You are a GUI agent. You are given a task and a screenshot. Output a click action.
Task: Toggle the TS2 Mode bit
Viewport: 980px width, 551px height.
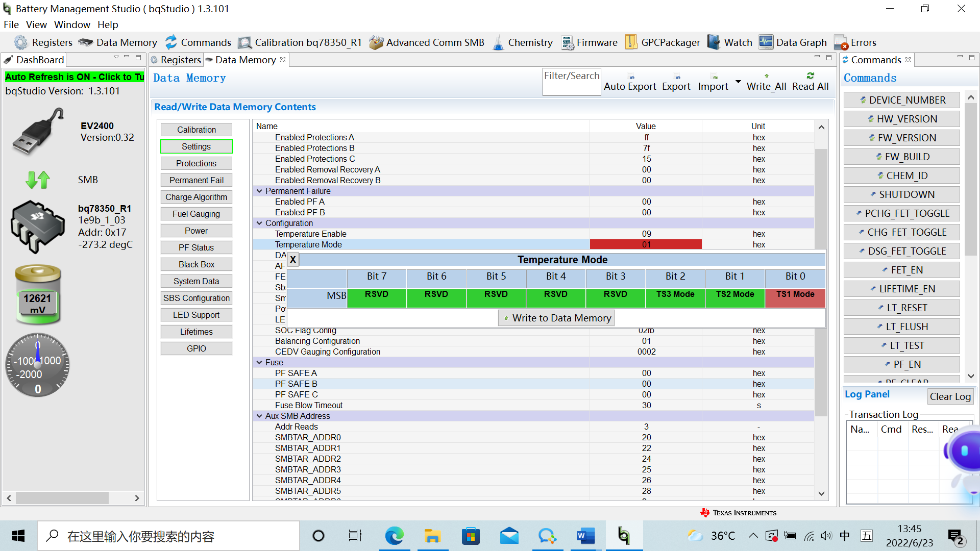coord(735,298)
